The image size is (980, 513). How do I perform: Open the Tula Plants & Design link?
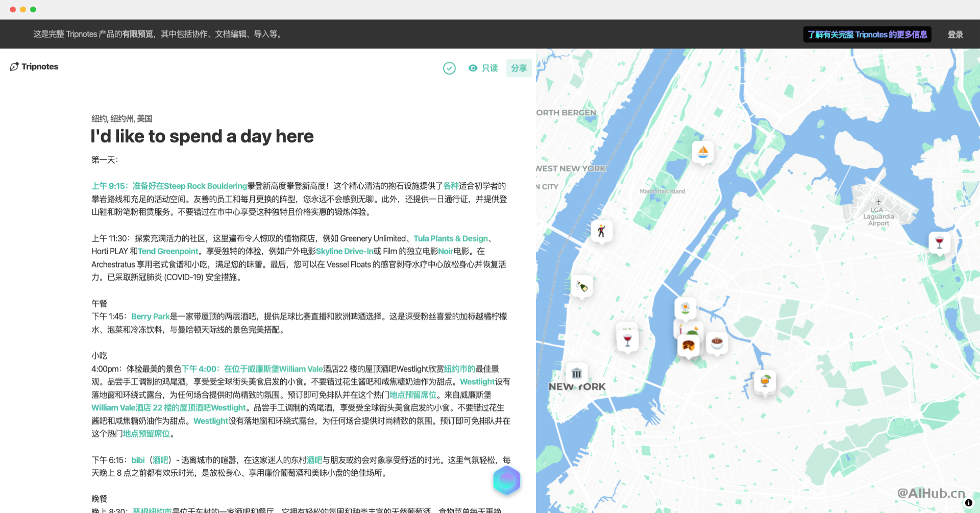click(451, 238)
